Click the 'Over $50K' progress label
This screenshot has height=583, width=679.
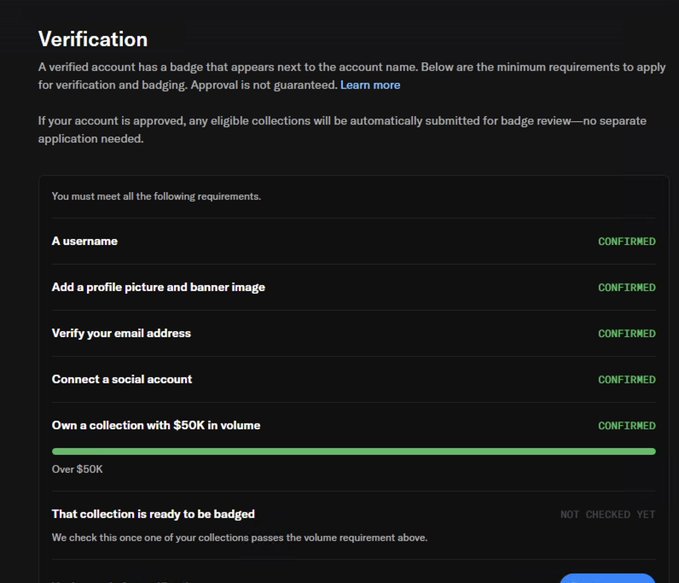coord(77,469)
